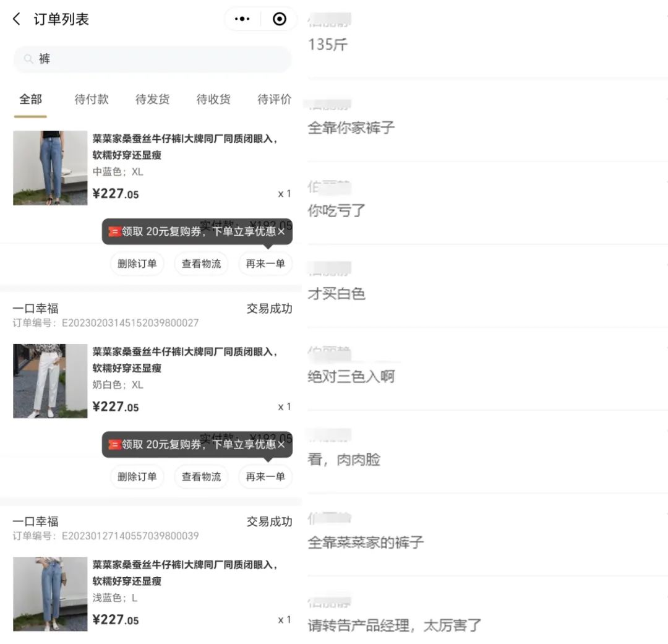This screenshot has height=644, width=668.
Task: Switch to the 待付款 tab
Action: tap(92, 99)
